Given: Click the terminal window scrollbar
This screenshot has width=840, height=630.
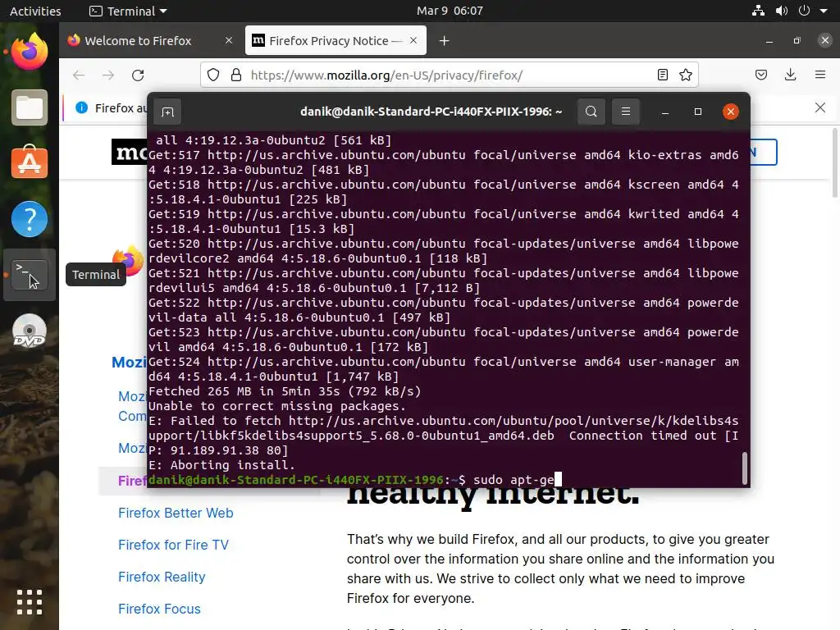Looking at the screenshot, I should click(744, 468).
